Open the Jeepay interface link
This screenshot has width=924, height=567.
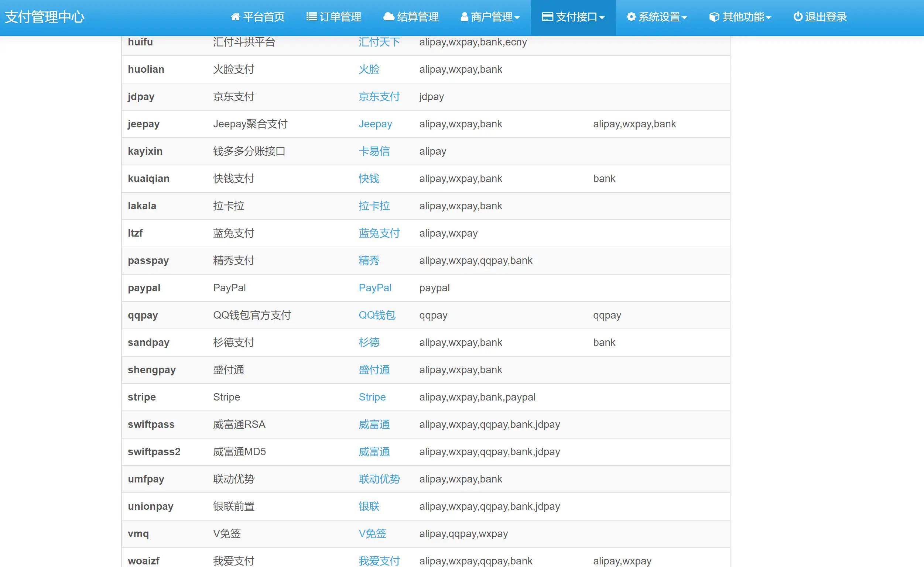point(375,124)
